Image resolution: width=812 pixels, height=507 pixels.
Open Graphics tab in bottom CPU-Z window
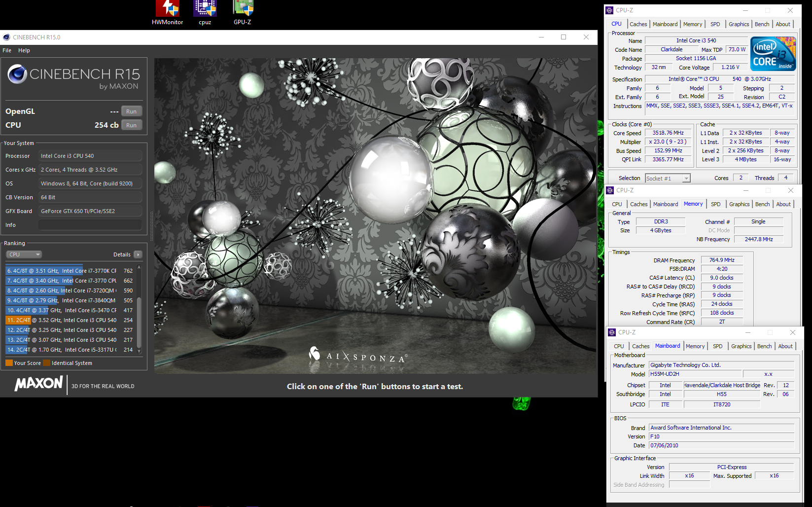tap(741, 346)
